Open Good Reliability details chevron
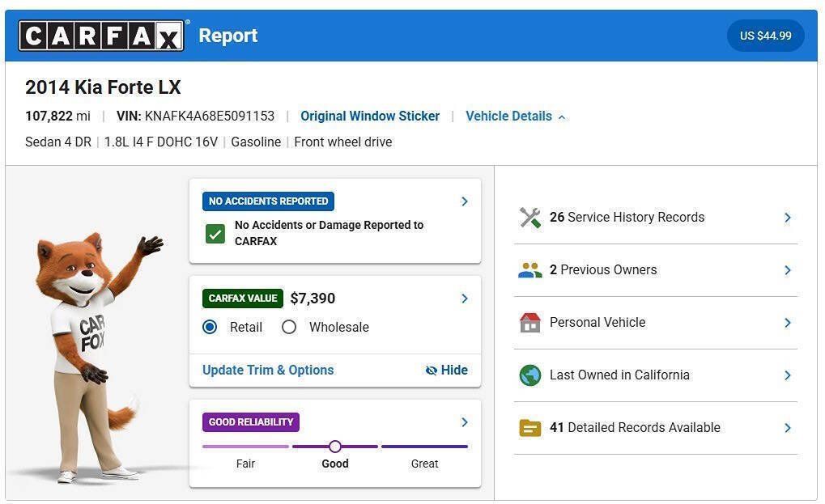825x504 pixels. 465,422
